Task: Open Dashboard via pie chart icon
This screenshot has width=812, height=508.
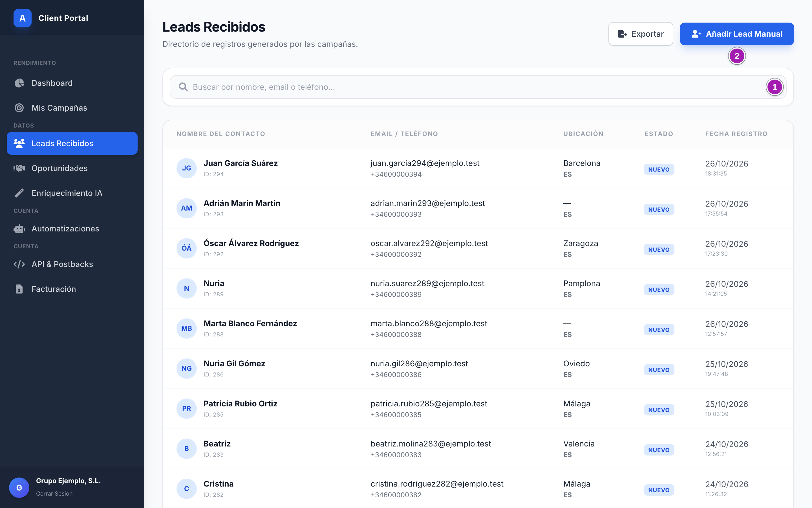Action: 19,83
